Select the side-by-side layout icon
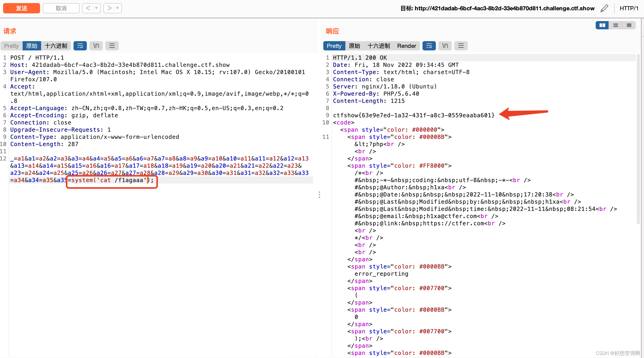644x358 pixels. coord(602,25)
